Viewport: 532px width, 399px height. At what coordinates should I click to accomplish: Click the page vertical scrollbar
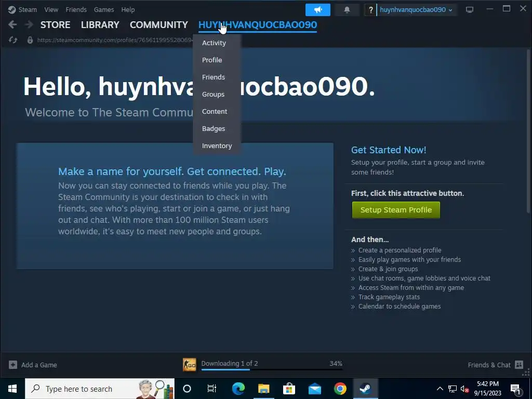(x=528, y=131)
